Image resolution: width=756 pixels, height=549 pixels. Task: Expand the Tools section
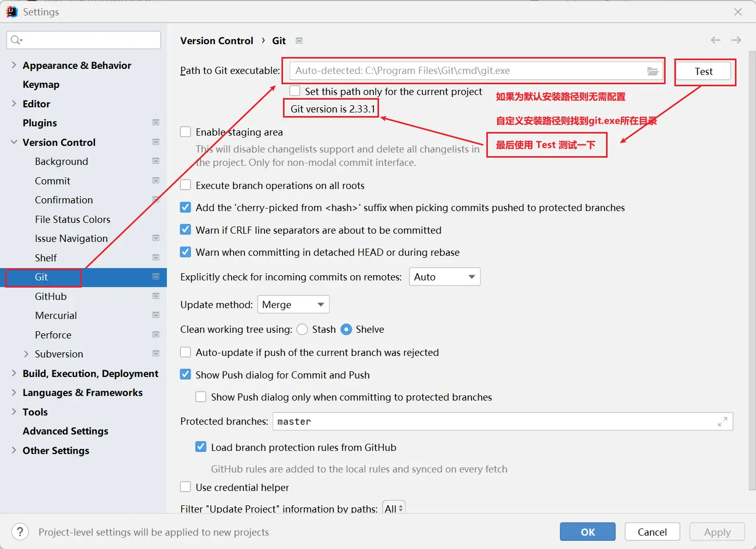14,411
